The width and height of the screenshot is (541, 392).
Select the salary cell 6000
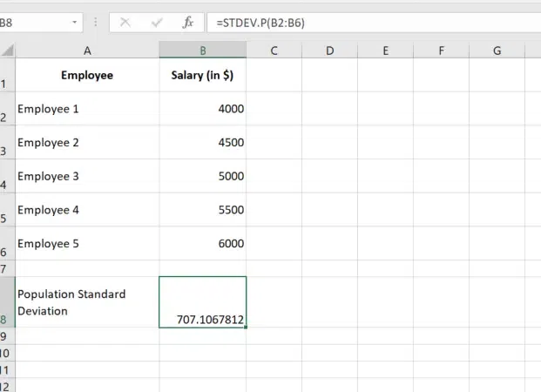click(x=203, y=243)
